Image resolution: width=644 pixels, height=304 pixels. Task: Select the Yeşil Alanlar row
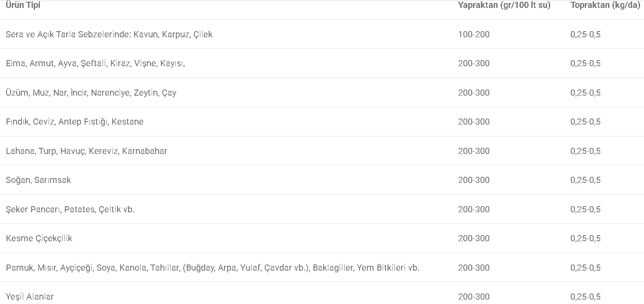pyautogui.click(x=322, y=293)
